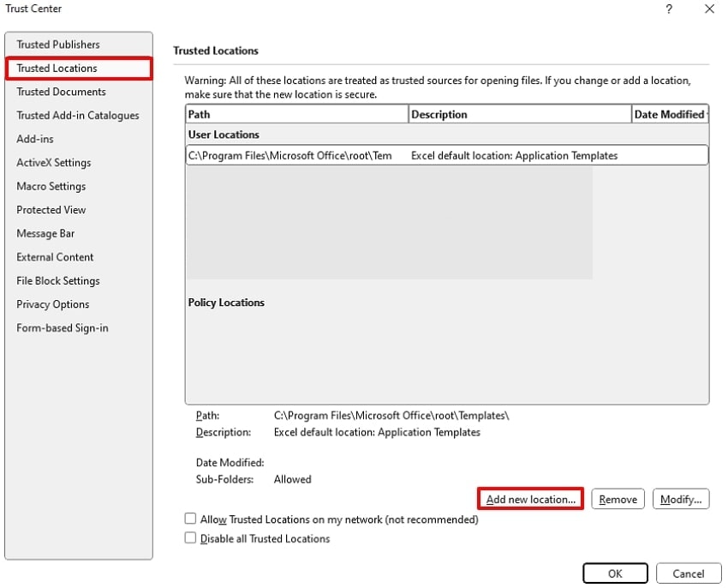Select File Block Settings
Viewport: 728px width, 588px height.
coord(58,281)
